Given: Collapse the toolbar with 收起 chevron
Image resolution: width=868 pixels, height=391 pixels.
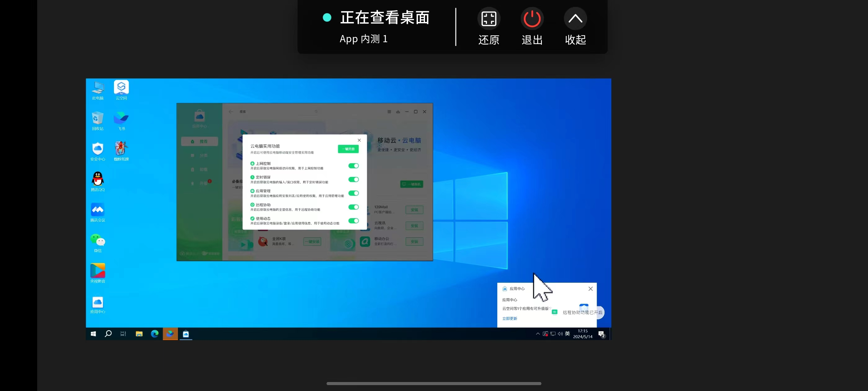Looking at the screenshot, I should coord(575,19).
